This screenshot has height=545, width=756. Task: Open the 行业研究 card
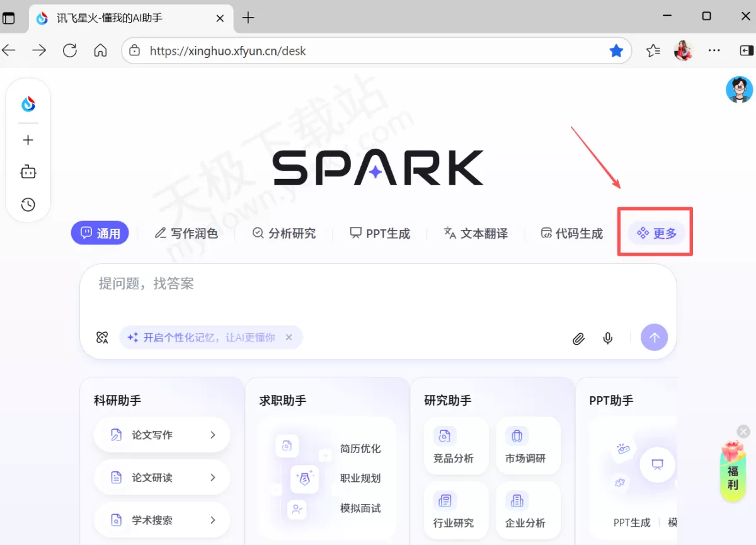[x=456, y=511]
